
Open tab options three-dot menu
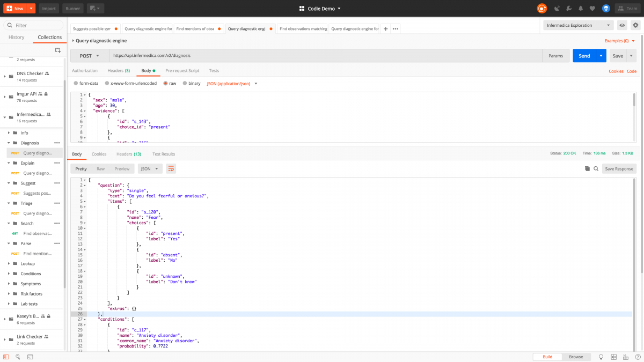396,29
